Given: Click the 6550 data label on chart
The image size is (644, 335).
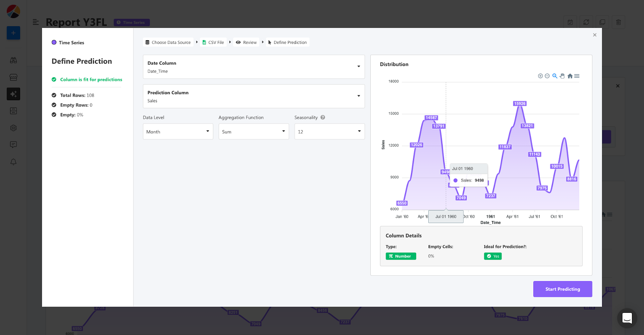Looking at the screenshot, I should 402,203.
